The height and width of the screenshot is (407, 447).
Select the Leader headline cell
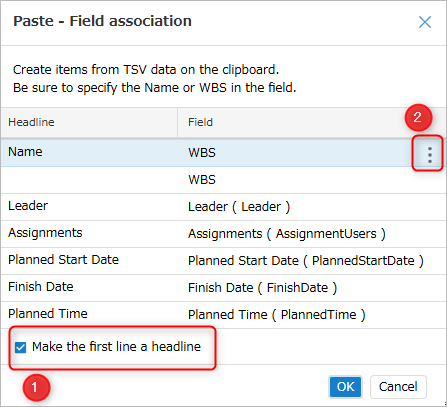pos(89,207)
